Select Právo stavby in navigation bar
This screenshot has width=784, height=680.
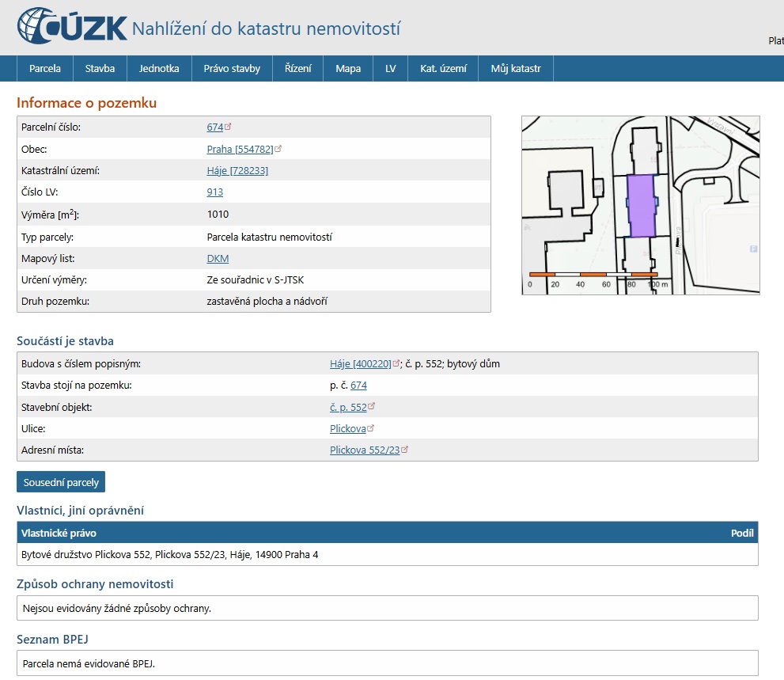click(x=232, y=68)
